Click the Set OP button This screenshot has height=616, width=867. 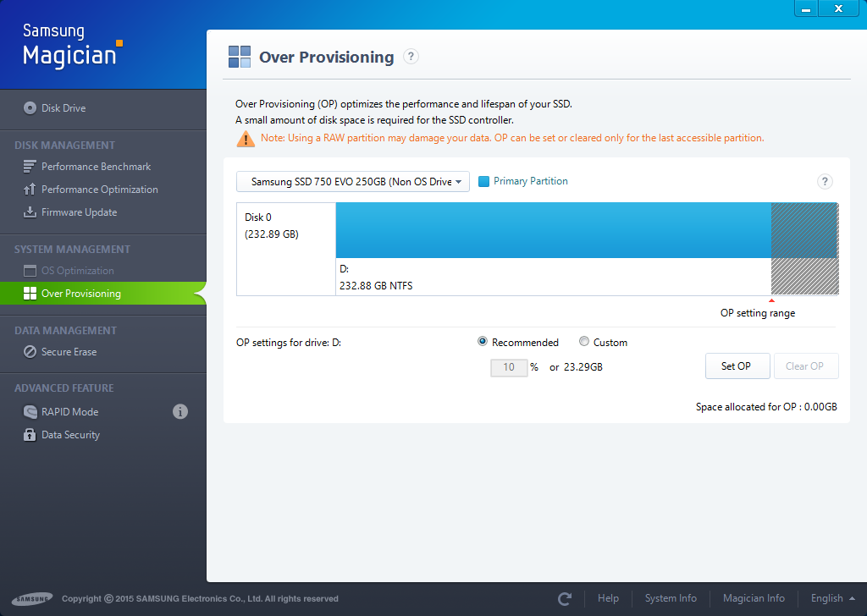click(737, 366)
